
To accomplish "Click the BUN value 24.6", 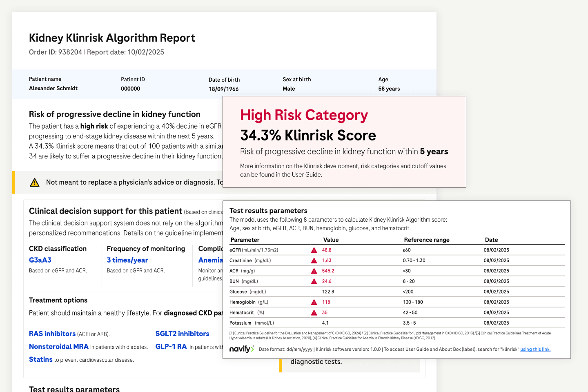I will point(327,281).
